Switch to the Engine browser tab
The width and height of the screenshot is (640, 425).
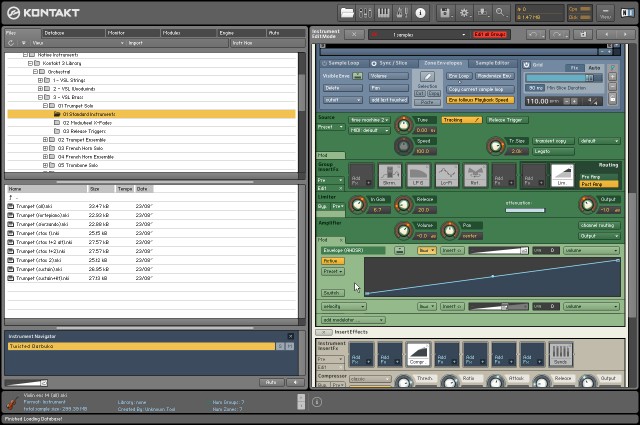tap(241, 33)
